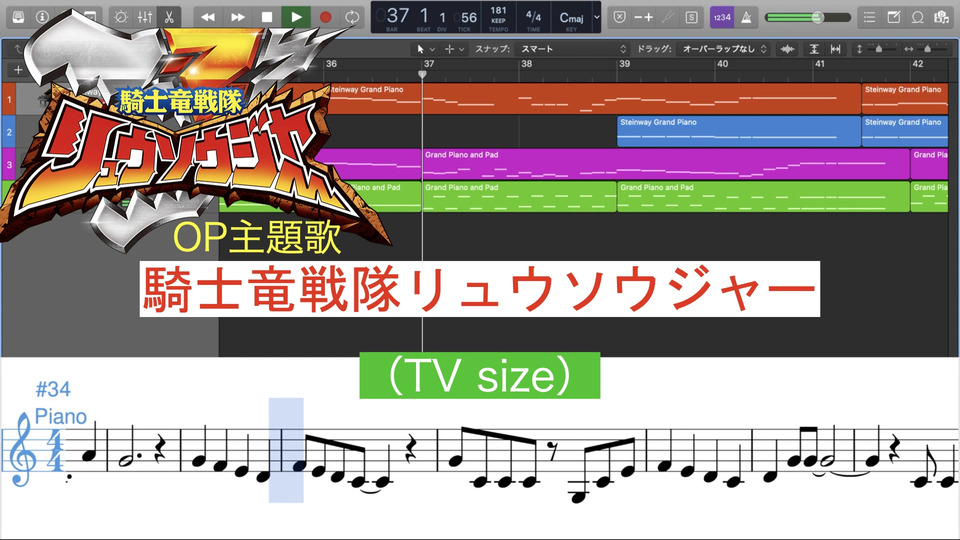Open the Note Pad

tap(893, 17)
